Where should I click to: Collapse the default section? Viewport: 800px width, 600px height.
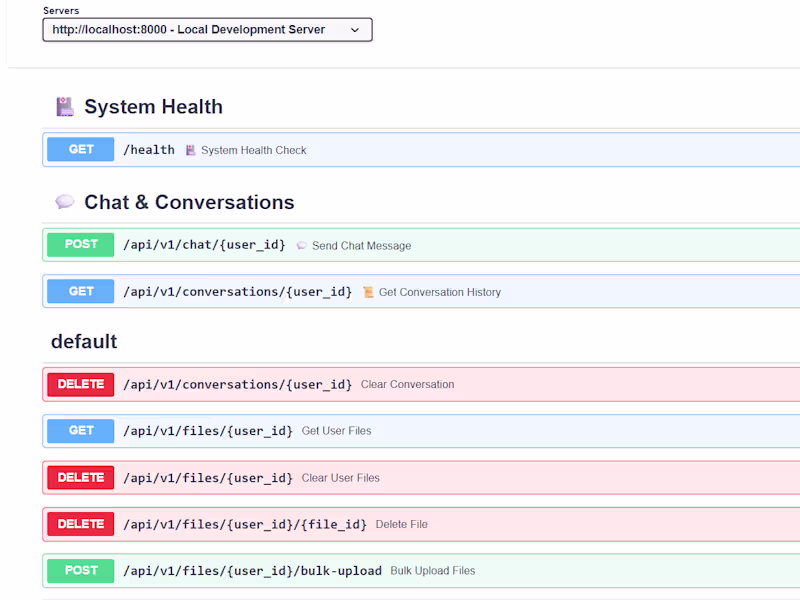pyautogui.click(x=84, y=341)
